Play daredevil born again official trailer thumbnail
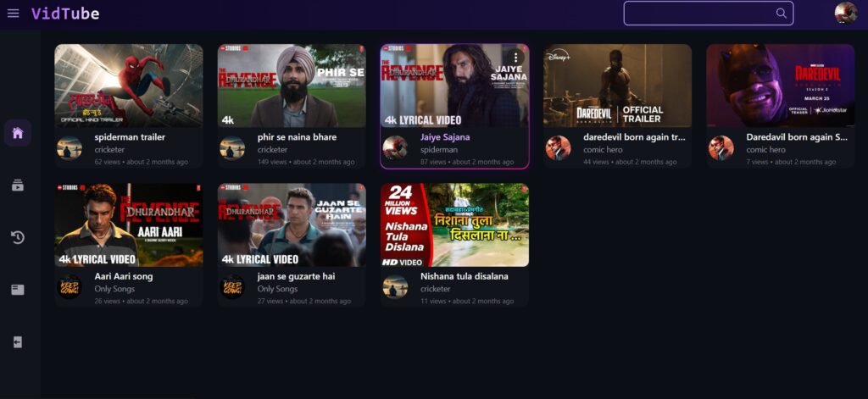 tap(617, 86)
